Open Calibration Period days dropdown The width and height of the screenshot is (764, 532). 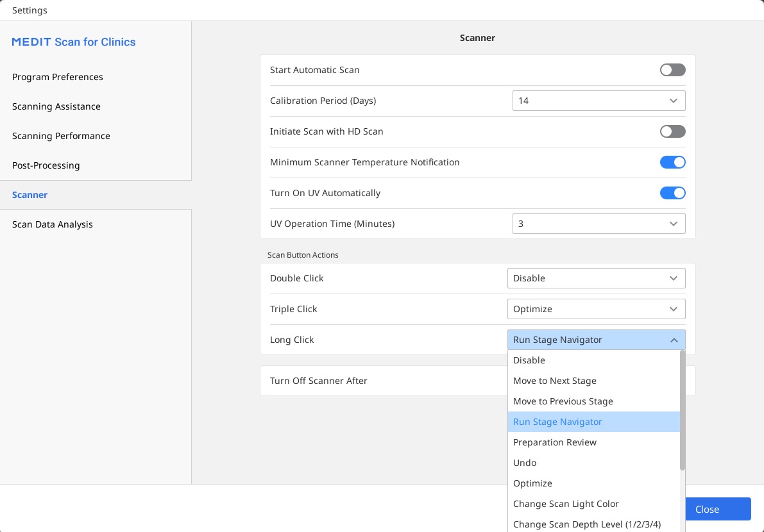599,101
